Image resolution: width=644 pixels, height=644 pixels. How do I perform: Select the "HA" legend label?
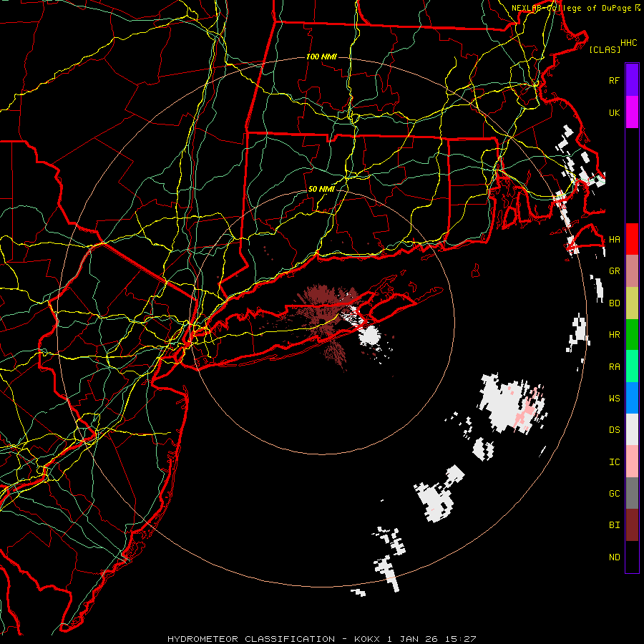[x=614, y=240]
